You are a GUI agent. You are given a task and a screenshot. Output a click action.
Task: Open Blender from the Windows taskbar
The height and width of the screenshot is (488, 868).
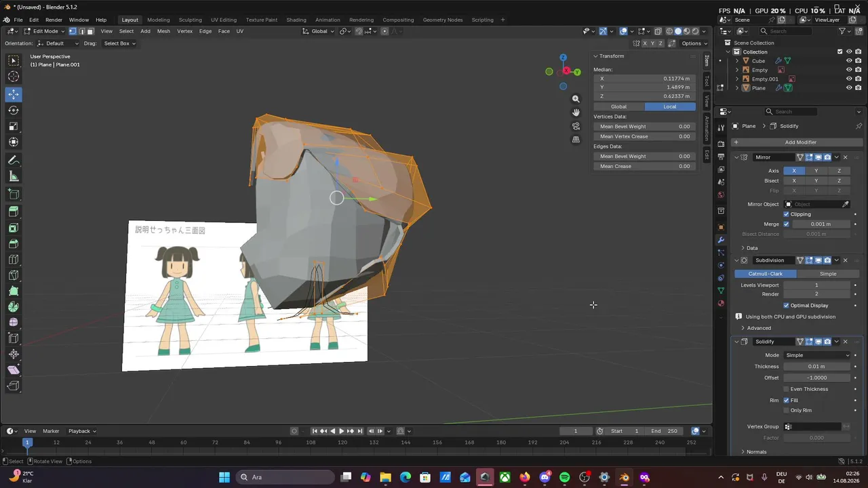pyautogui.click(x=624, y=477)
